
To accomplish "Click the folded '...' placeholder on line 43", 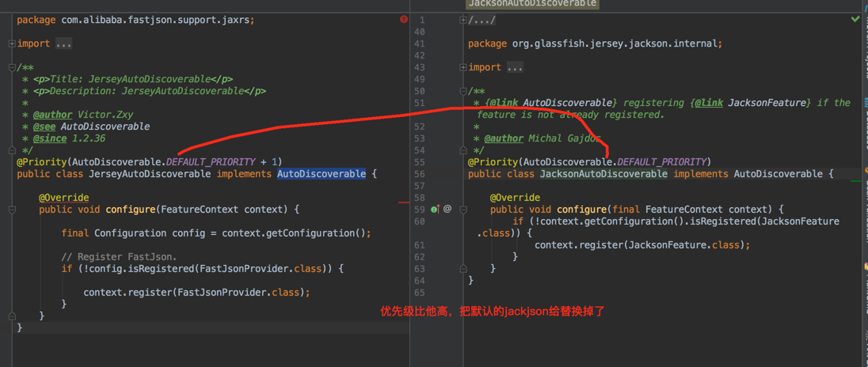I will click(x=515, y=67).
